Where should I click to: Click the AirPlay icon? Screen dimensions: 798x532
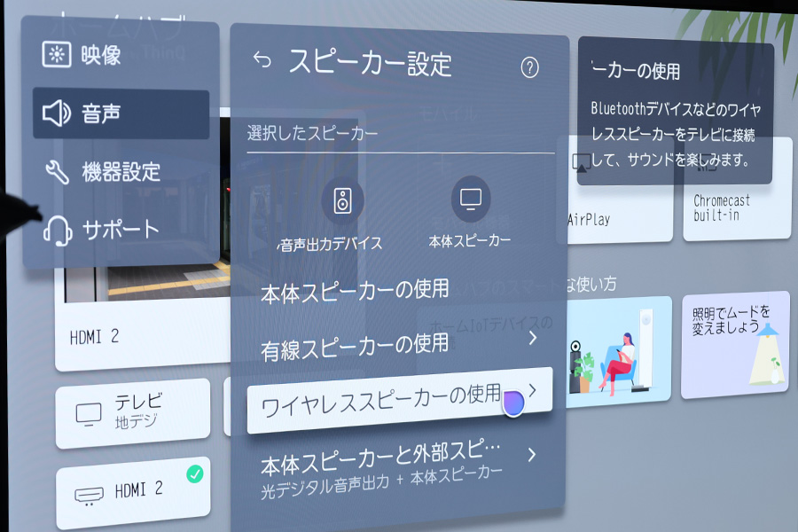pyautogui.click(x=581, y=163)
